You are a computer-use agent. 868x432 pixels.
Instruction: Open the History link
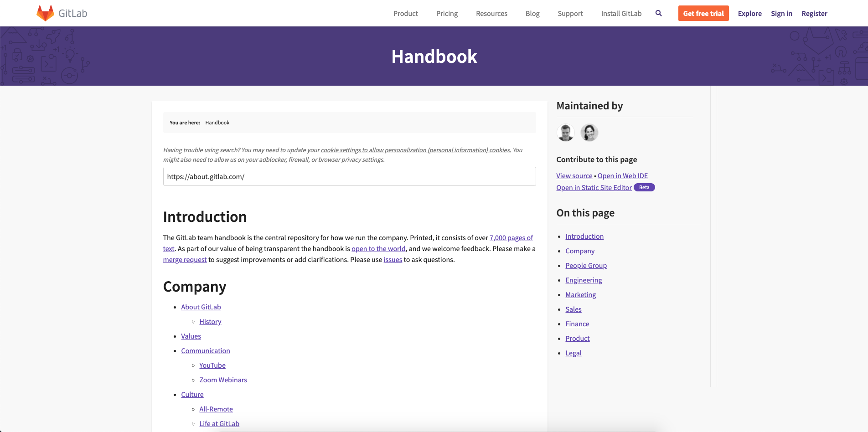click(x=210, y=322)
